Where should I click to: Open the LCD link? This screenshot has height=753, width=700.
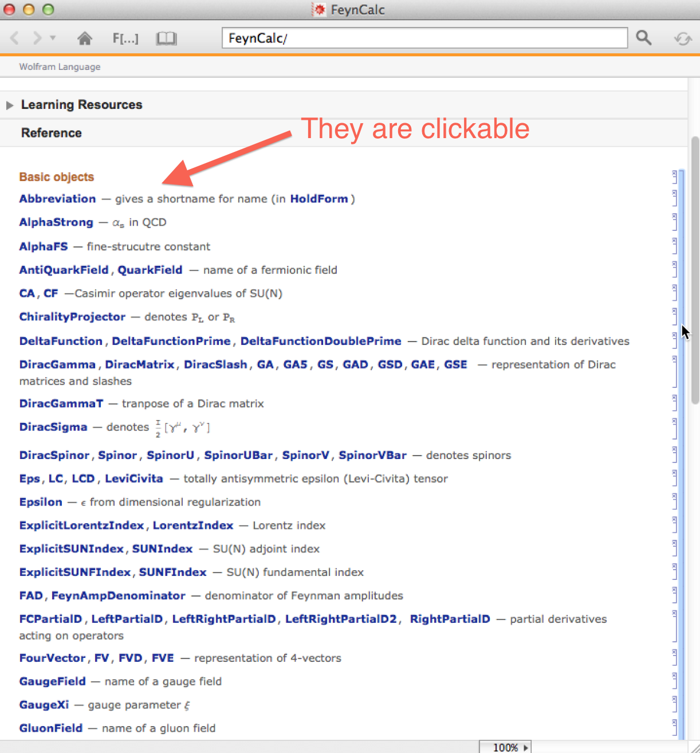(x=83, y=479)
